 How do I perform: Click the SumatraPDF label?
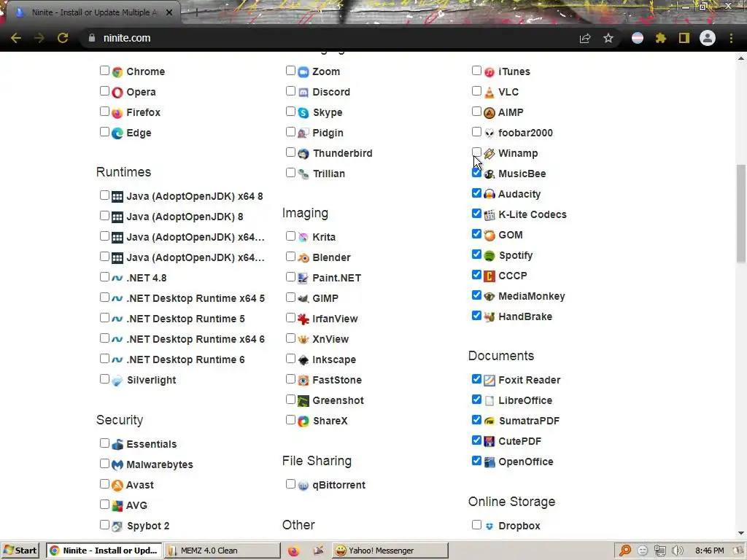[x=529, y=421]
